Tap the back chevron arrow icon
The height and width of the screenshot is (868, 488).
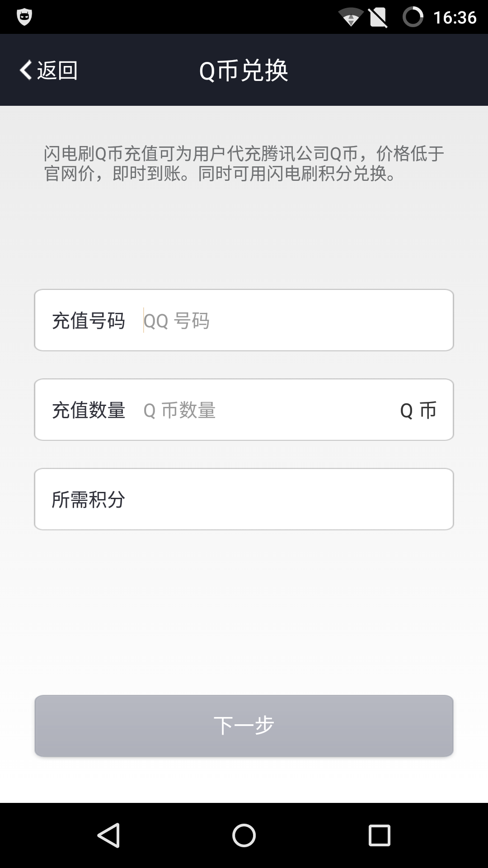pyautogui.click(x=26, y=70)
